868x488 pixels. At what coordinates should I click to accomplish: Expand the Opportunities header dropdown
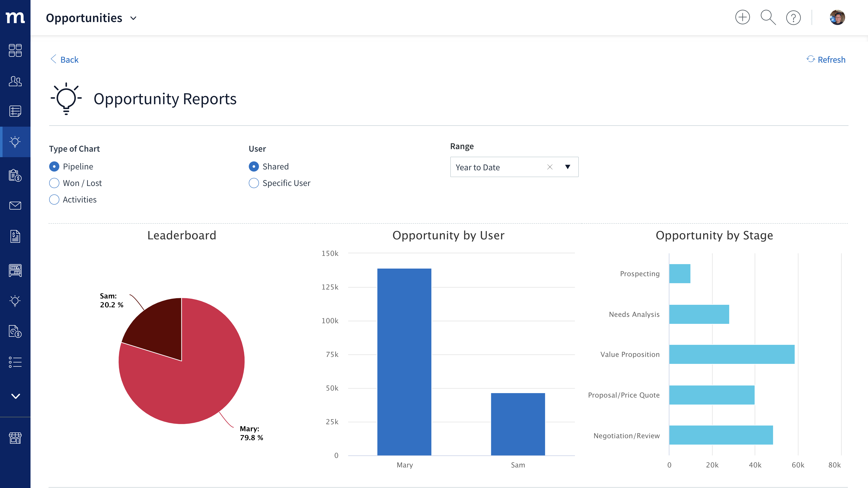point(134,18)
